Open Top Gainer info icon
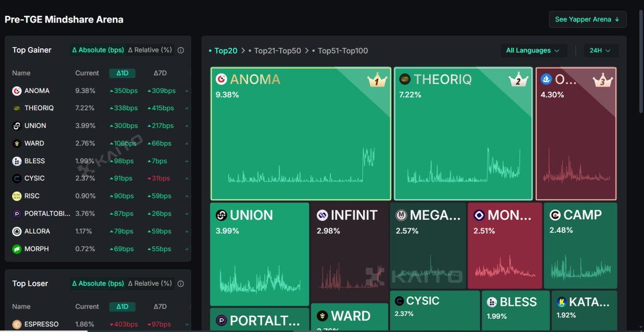The height and width of the screenshot is (332, 644). click(x=181, y=50)
